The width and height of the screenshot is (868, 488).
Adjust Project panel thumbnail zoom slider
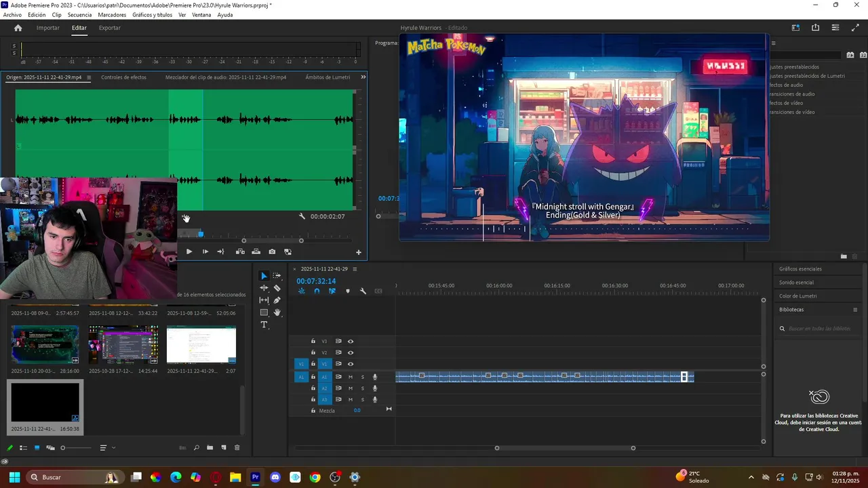point(76,448)
